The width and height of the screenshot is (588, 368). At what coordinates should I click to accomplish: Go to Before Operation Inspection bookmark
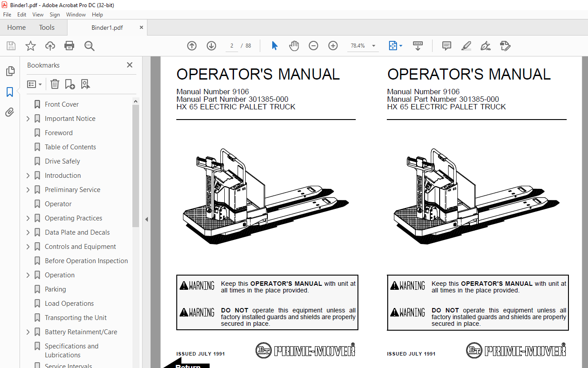click(x=86, y=261)
